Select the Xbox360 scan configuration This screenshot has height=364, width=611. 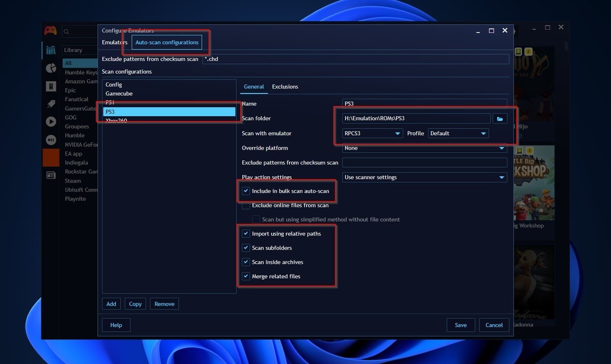169,121
